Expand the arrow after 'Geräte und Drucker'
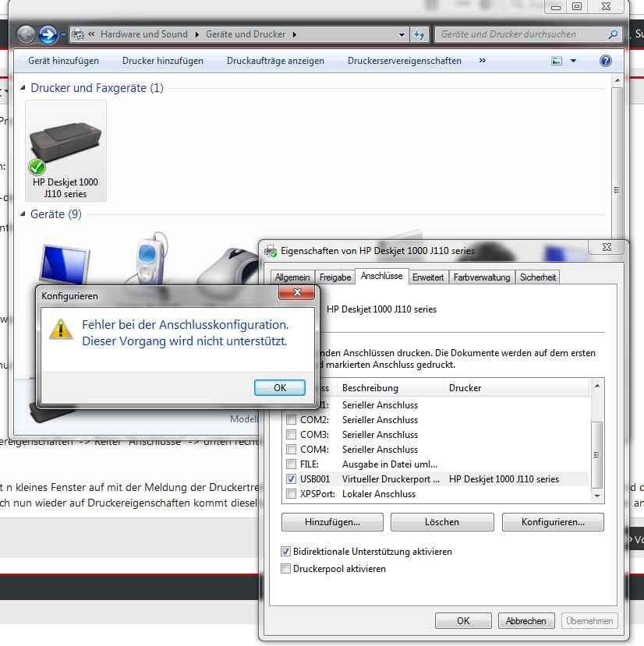This screenshot has height=646, width=644. click(x=295, y=34)
